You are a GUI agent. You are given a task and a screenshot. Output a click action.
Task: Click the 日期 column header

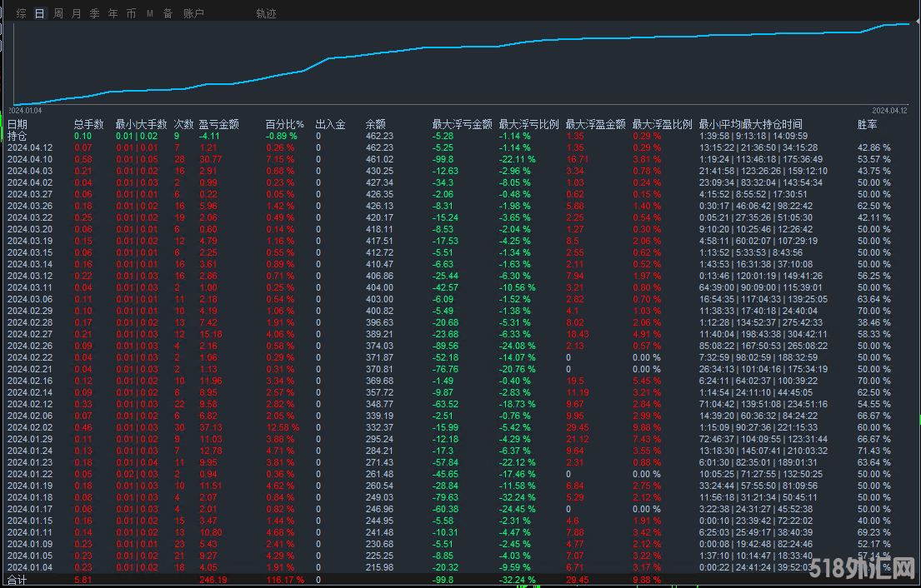[x=17, y=124]
